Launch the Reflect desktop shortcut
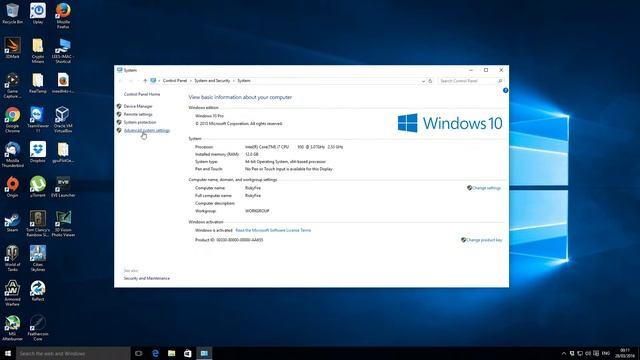This screenshot has width=640, height=360. pyautogui.click(x=38, y=291)
